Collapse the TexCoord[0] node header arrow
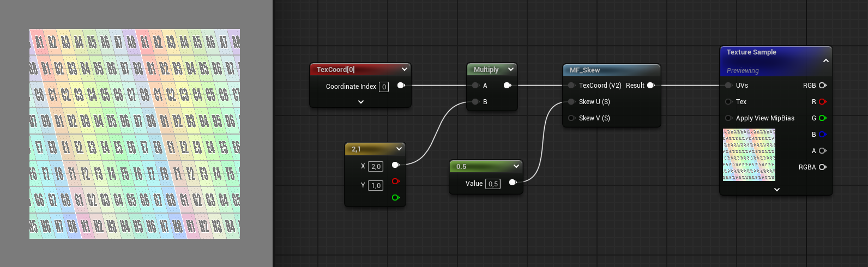 (404, 70)
